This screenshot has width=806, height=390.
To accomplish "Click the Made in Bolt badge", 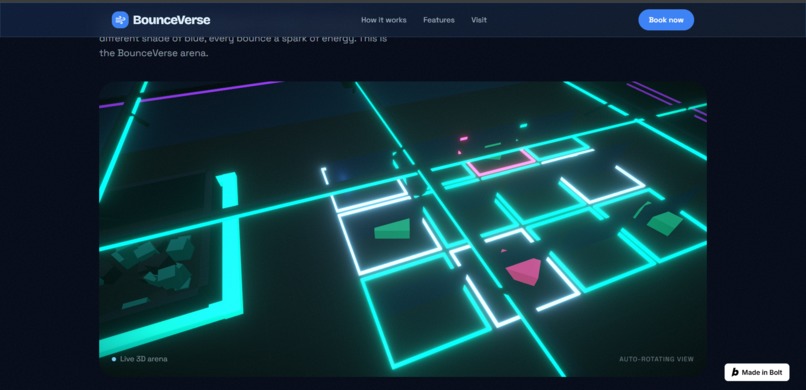I will pos(757,372).
